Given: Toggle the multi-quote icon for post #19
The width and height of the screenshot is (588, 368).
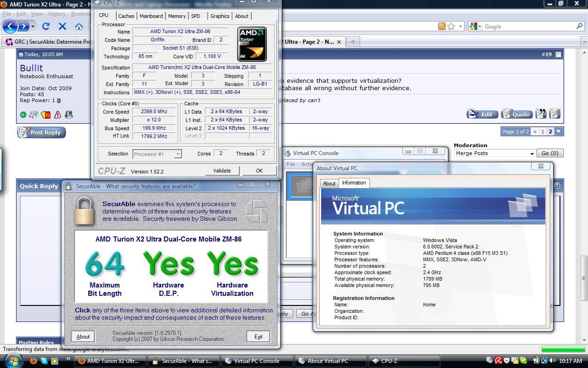Looking at the screenshot, I should pos(541,114).
